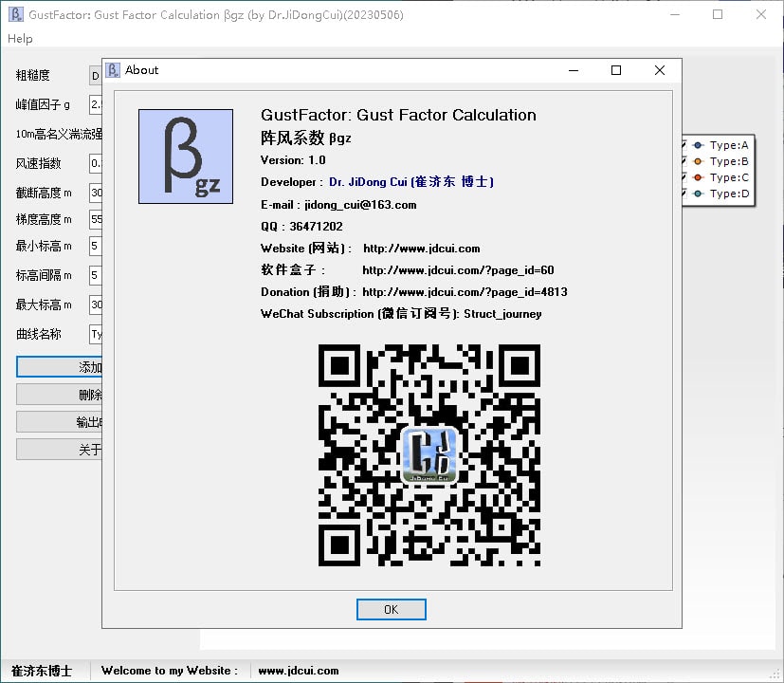Click the Donation page_id=4813 URL

pos(465,292)
